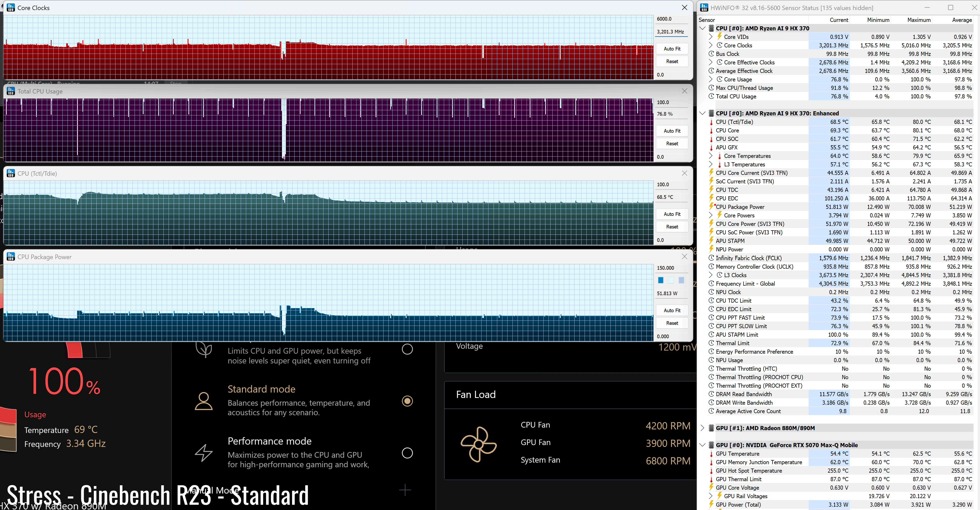Click the NPU Power lightning icon
The height and width of the screenshot is (510, 980).
tap(711, 249)
